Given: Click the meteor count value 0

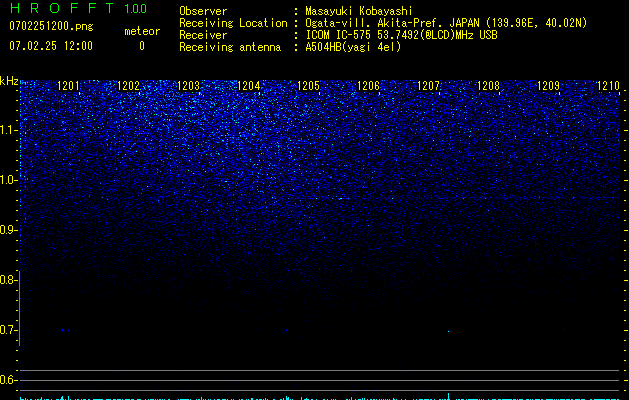Looking at the screenshot, I should pos(142,46).
